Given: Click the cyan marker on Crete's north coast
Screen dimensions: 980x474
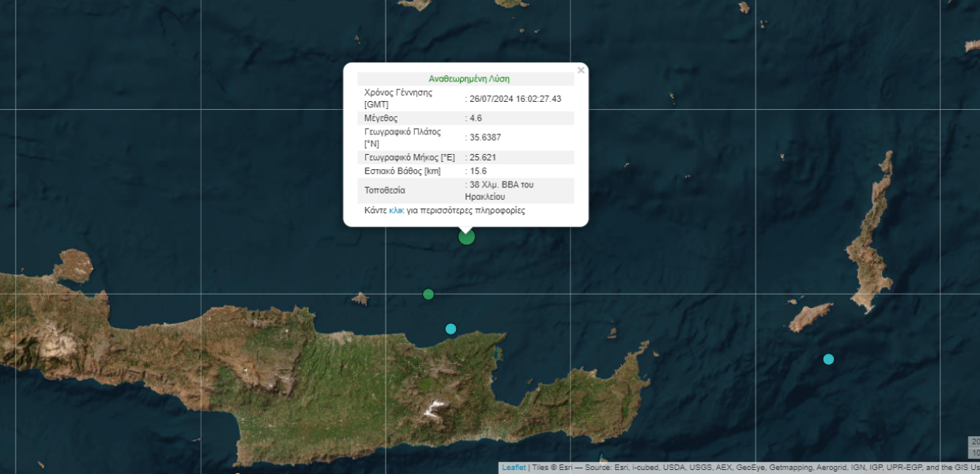Looking at the screenshot, I should click(x=450, y=329).
